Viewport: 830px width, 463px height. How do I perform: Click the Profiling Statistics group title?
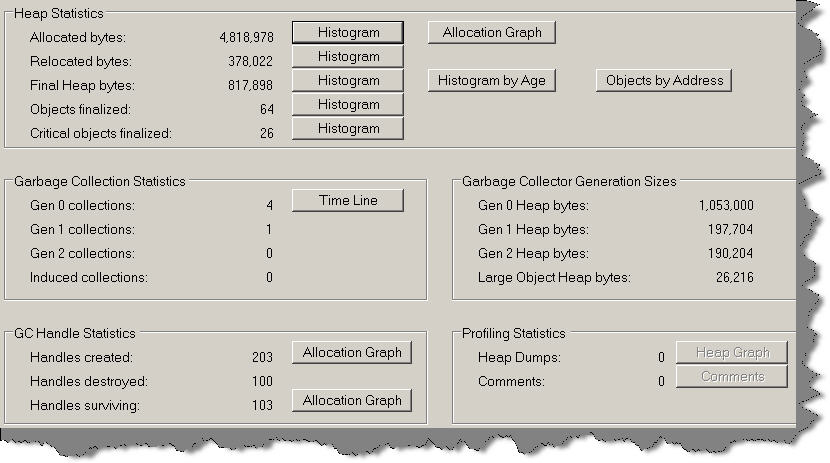point(513,333)
